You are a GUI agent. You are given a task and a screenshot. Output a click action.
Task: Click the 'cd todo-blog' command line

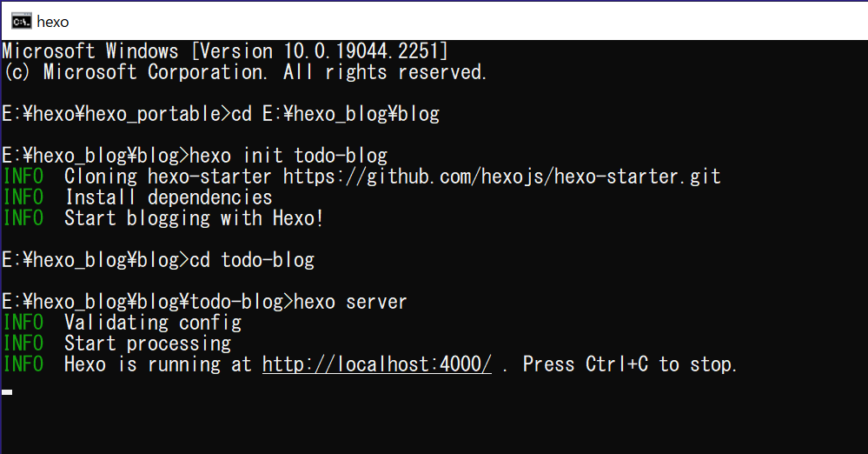coord(252,260)
